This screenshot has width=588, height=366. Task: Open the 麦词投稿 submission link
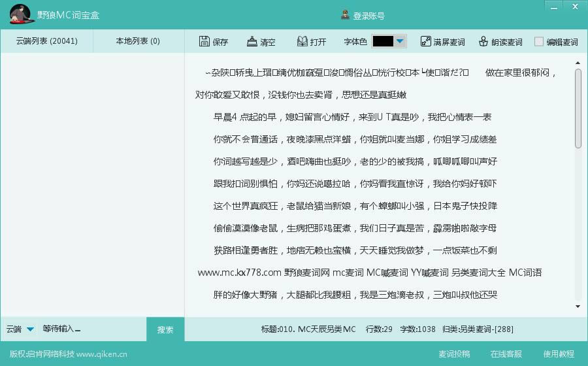(454, 354)
